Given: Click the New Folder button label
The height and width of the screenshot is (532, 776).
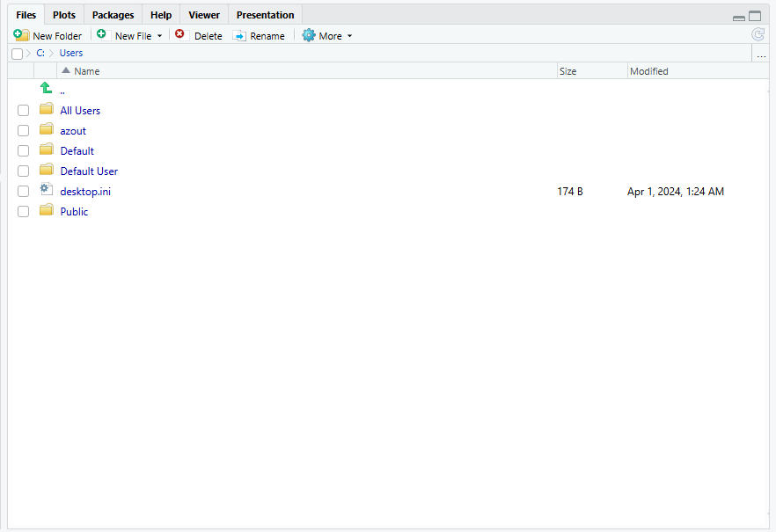Looking at the screenshot, I should point(57,36).
